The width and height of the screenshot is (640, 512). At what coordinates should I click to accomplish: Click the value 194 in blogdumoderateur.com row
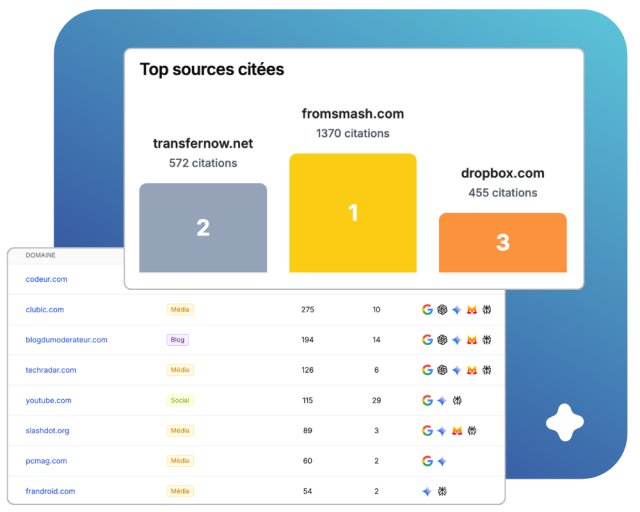[308, 340]
